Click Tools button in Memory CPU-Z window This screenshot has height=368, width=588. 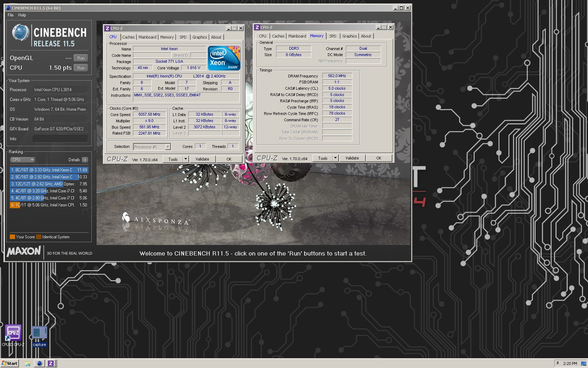(323, 158)
